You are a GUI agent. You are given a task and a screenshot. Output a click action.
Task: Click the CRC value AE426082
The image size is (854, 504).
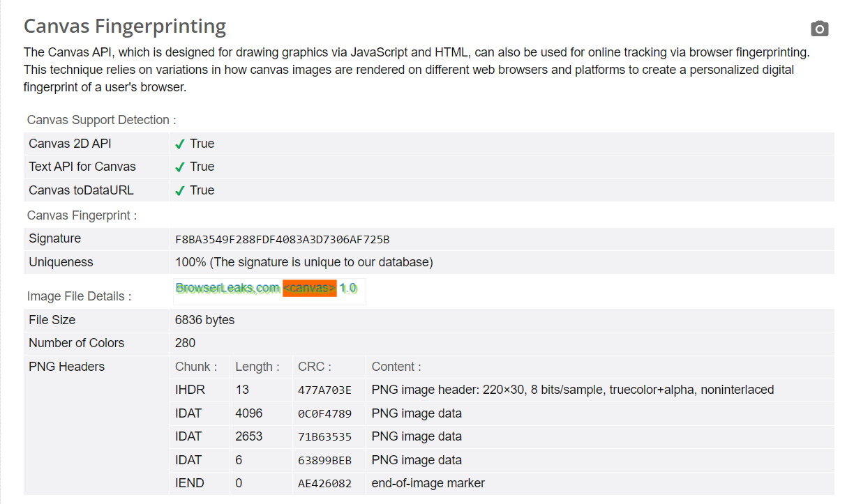(325, 484)
